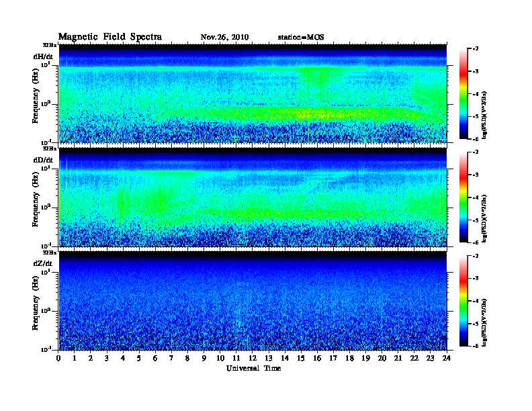Click hour "3" on the time axis
This screenshot has width=532, height=411.
(107, 358)
